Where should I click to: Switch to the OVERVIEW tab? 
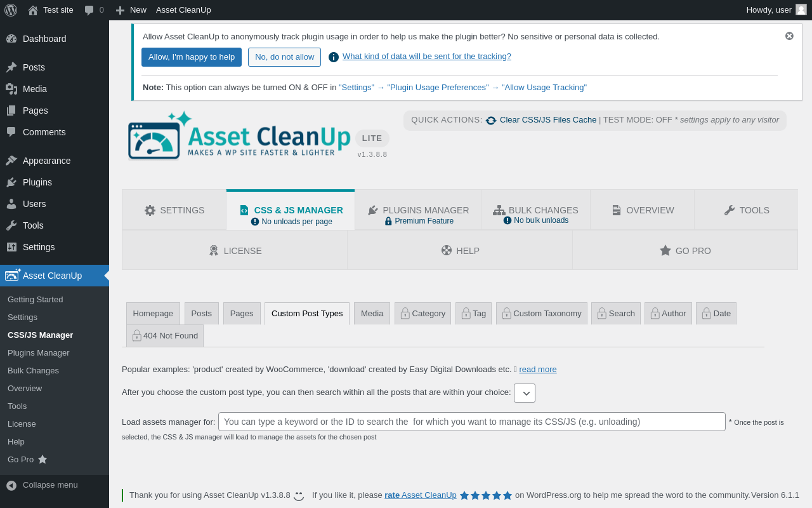pyautogui.click(x=643, y=210)
